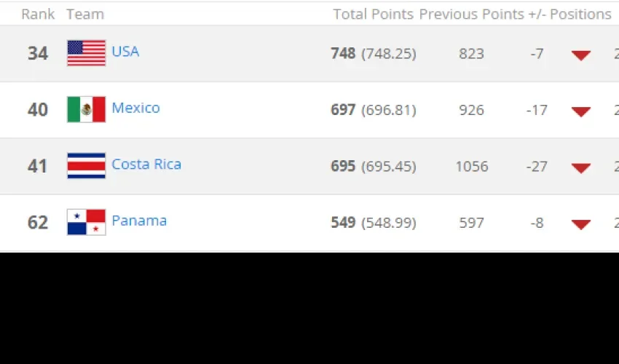The image size is (619, 364).
Task: Sort by the +/- Positions column header
Action: tap(569, 15)
